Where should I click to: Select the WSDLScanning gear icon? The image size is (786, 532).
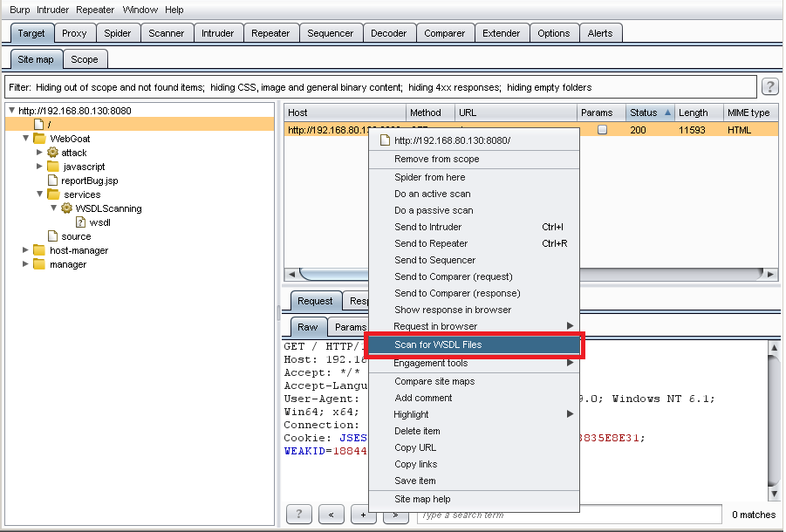click(x=66, y=208)
